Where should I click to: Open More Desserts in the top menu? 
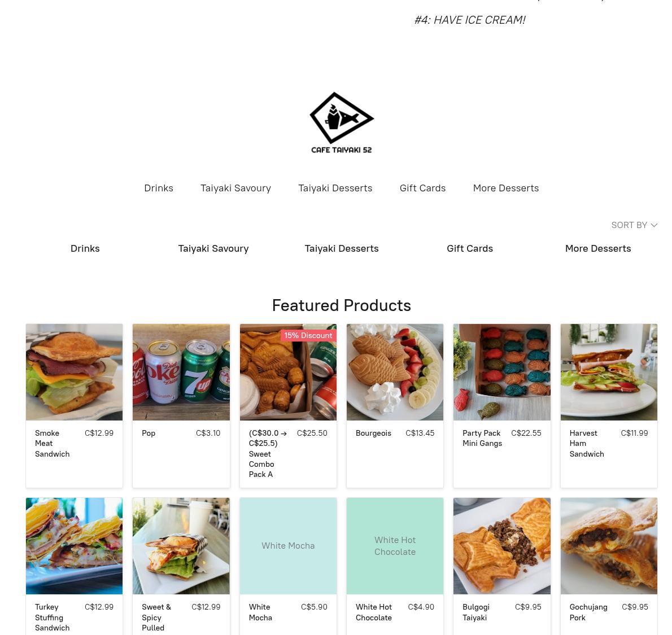[x=506, y=188]
